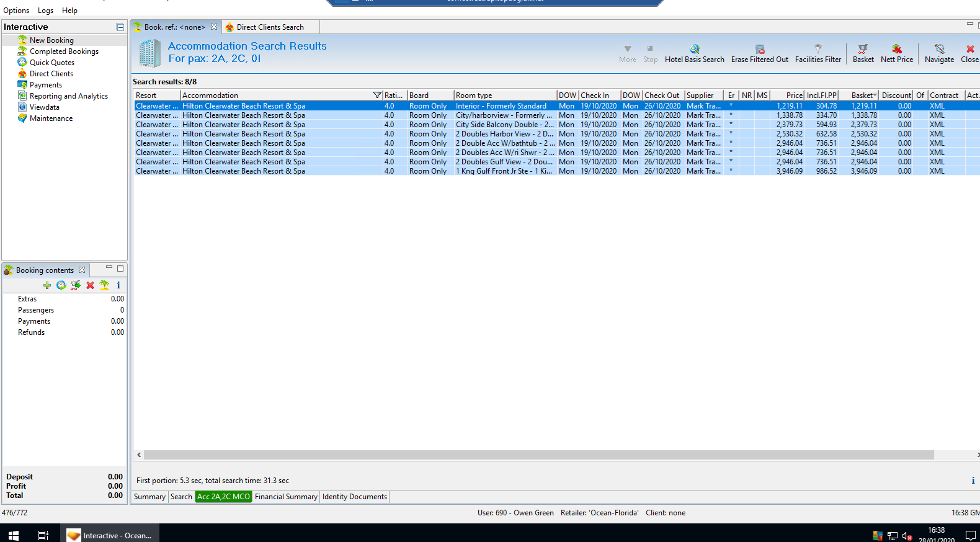The height and width of the screenshot is (542, 980).
Task: Sort by the Resort column header
Action: 157,96
